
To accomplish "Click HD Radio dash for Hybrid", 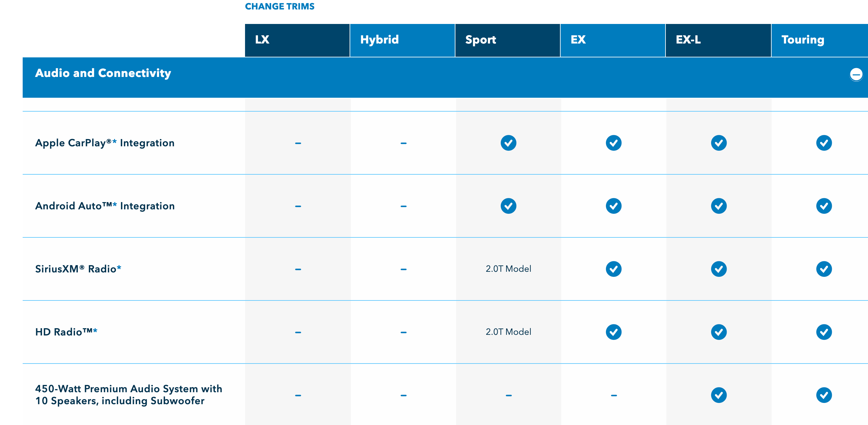I will 403,333.
